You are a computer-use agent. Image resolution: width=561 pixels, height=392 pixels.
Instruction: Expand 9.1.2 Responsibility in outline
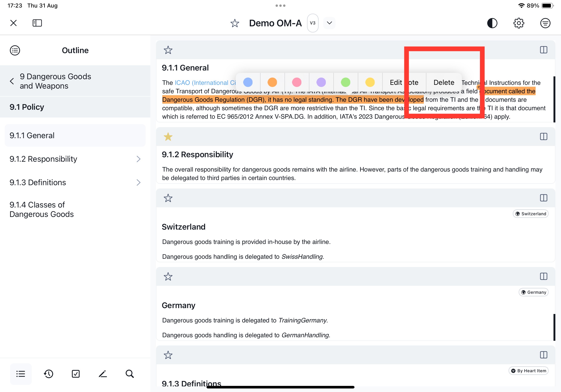[x=138, y=159]
